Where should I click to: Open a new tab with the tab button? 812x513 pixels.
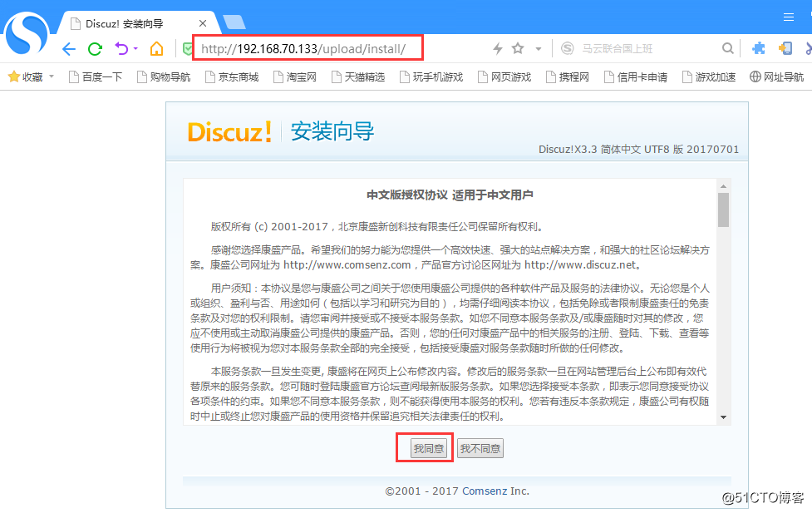pos(234,22)
